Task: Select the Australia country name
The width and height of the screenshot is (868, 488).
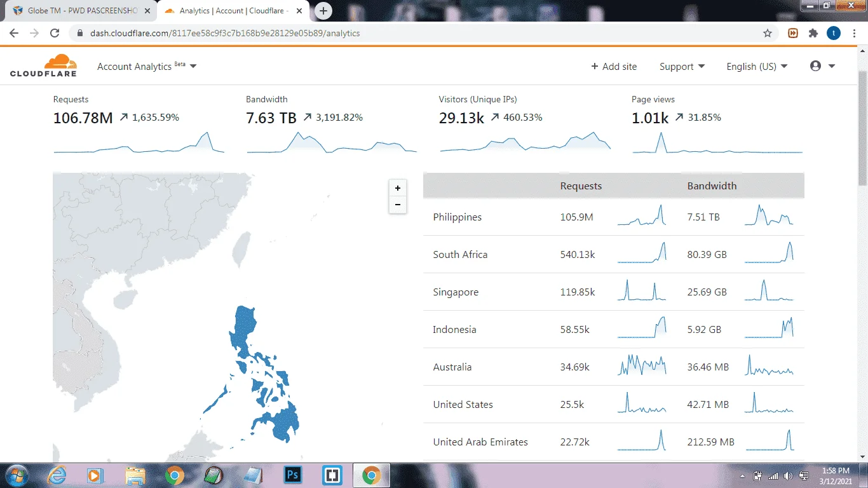Action: coord(452,367)
